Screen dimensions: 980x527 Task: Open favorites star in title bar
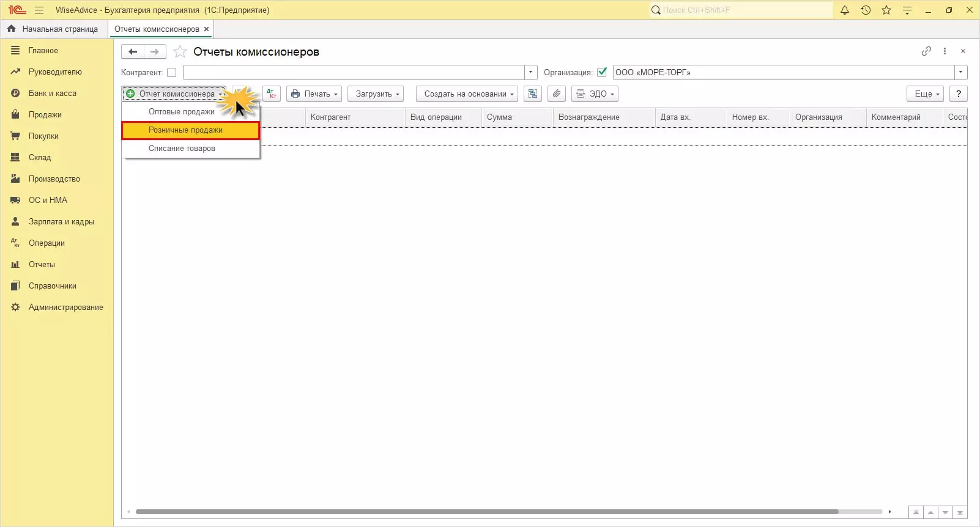pyautogui.click(x=886, y=10)
